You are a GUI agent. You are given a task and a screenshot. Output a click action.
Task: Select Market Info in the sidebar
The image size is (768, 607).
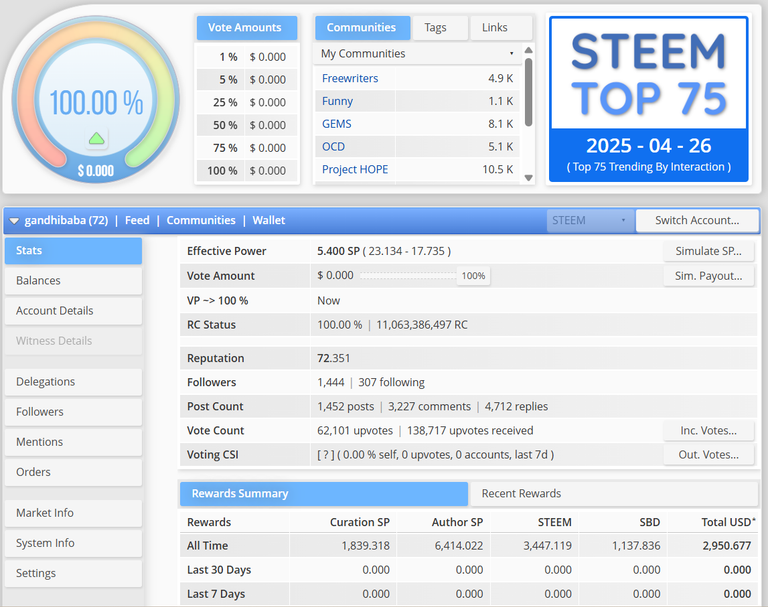[73, 513]
